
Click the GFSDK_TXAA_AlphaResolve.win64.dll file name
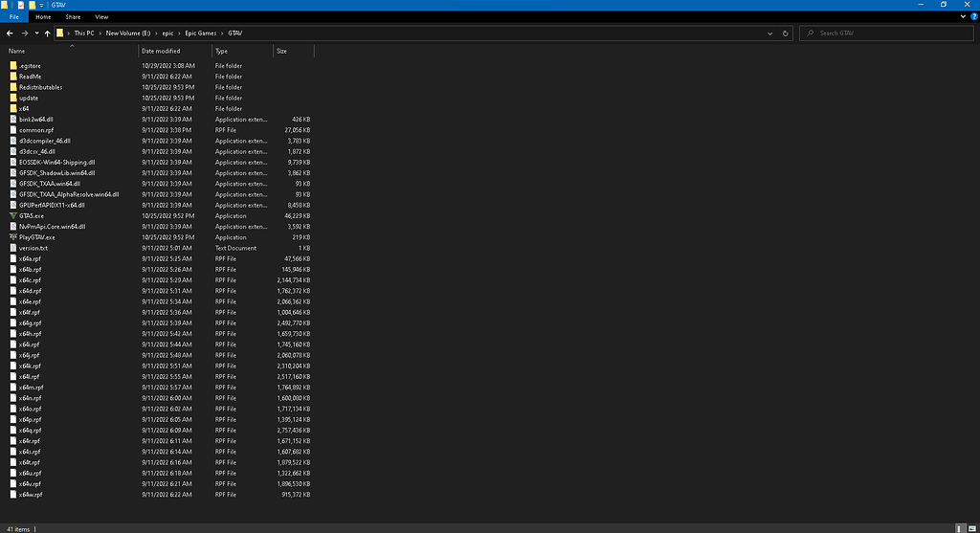(69, 194)
